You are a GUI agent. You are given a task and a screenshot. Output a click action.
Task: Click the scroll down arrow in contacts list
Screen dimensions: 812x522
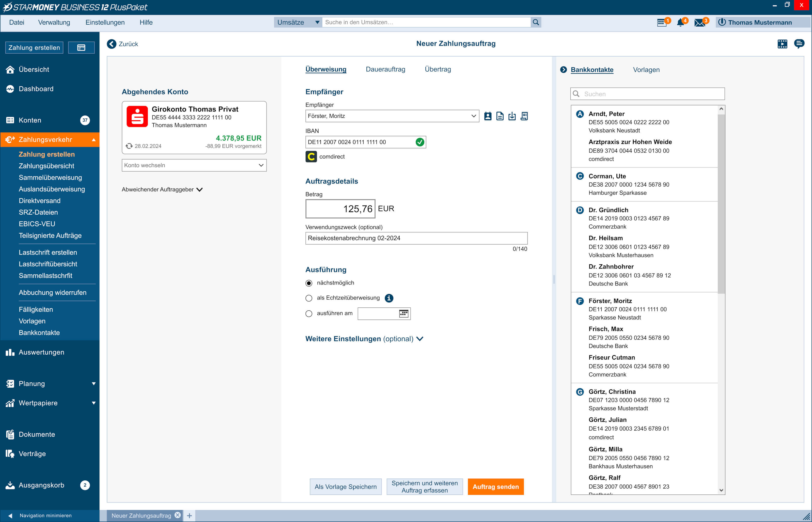tap(721, 490)
